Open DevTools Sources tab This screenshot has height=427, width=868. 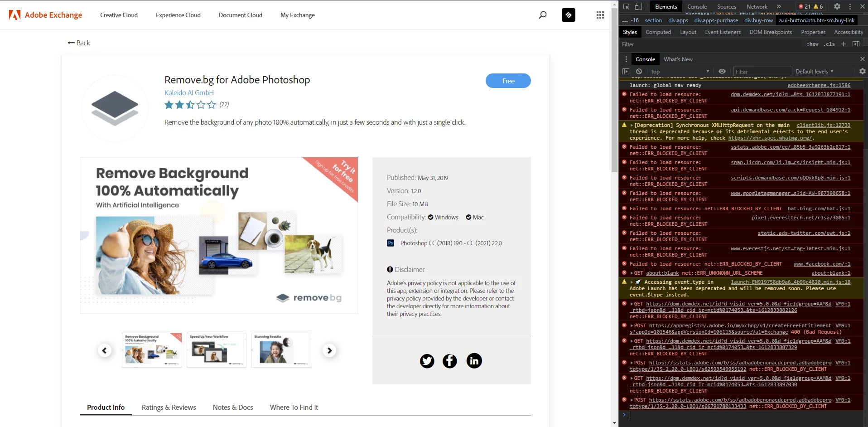point(727,6)
